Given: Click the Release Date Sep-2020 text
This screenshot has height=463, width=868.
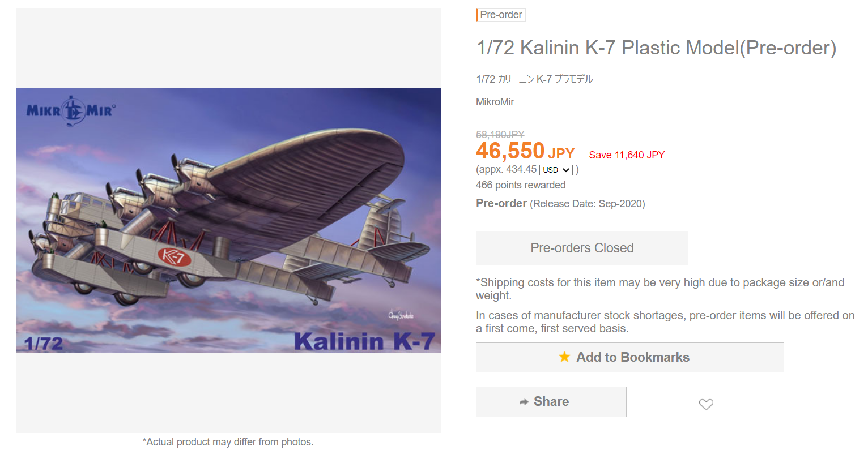Looking at the screenshot, I should coord(587,204).
